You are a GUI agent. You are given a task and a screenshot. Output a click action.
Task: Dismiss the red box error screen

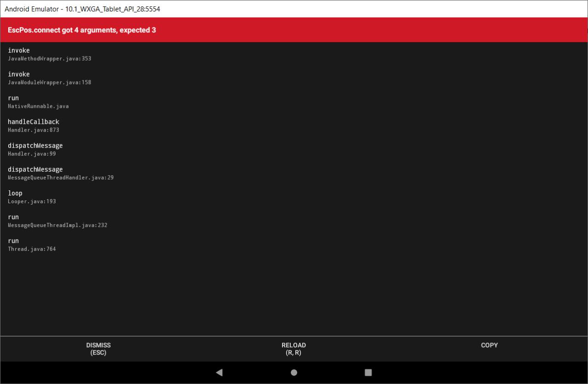click(x=98, y=349)
